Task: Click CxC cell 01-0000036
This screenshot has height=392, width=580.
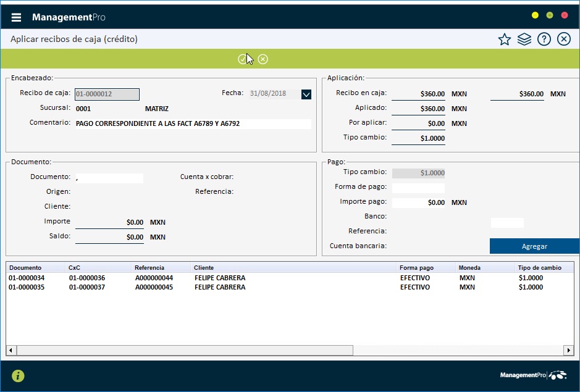Action: 87,278
